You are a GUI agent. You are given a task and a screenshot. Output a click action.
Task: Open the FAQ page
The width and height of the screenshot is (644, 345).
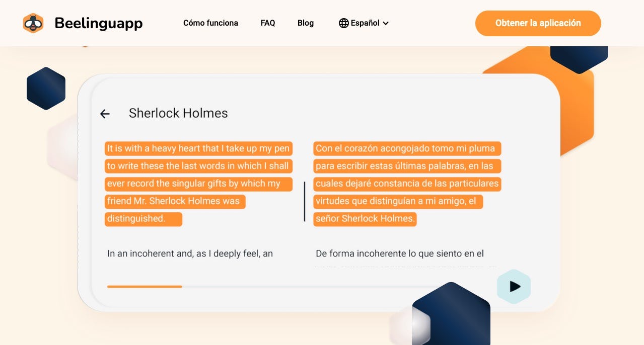[x=267, y=23]
